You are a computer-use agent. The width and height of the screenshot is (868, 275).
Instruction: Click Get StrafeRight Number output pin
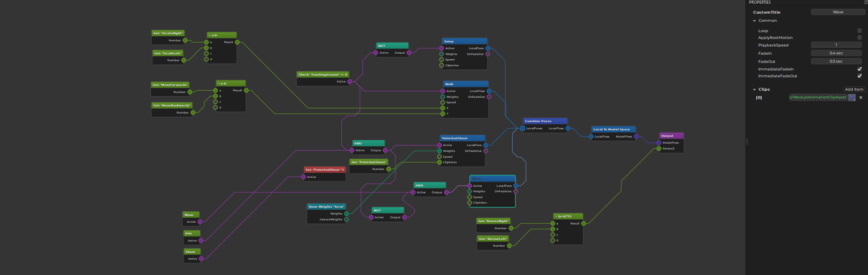185,40
